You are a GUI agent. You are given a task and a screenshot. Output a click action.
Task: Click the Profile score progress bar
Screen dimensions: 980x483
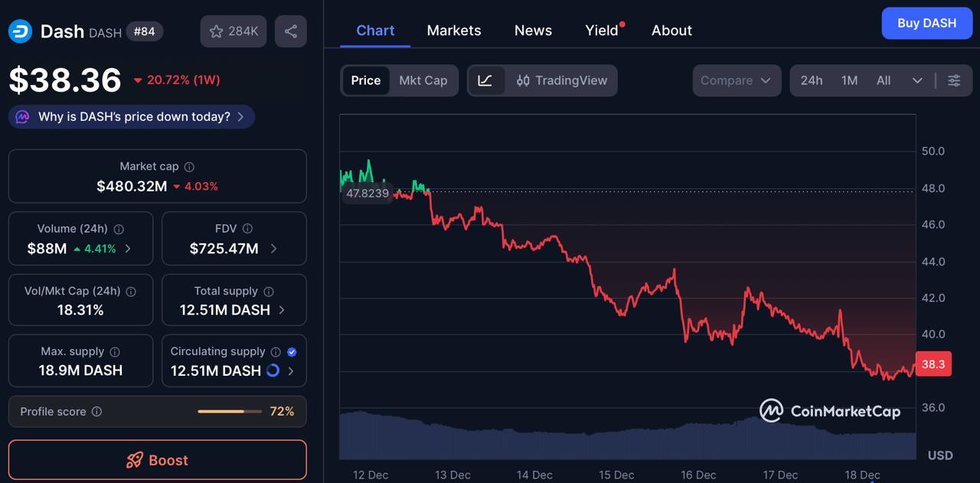pyautogui.click(x=229, y=411)
